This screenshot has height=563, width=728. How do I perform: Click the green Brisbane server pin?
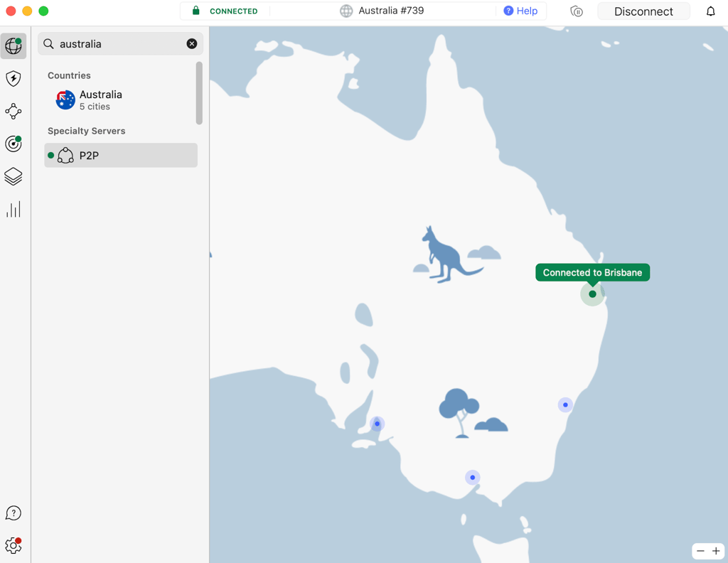click(x=592, y=294)
